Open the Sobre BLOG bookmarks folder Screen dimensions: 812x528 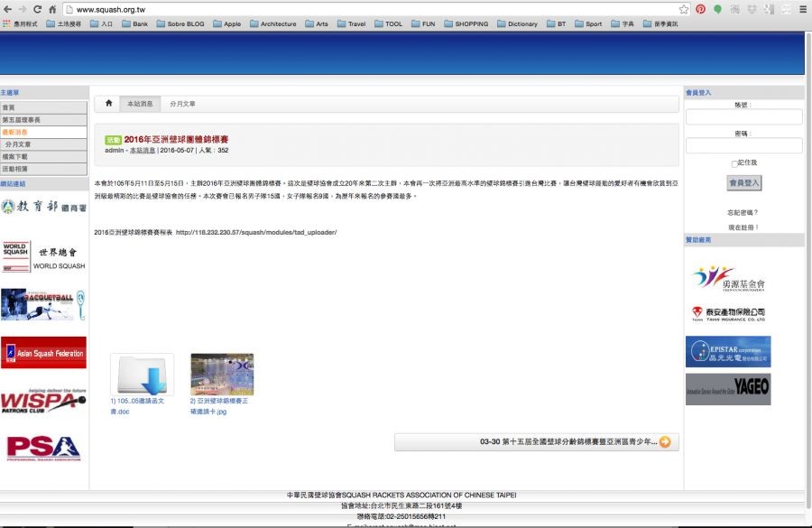(x=180, y=23)
